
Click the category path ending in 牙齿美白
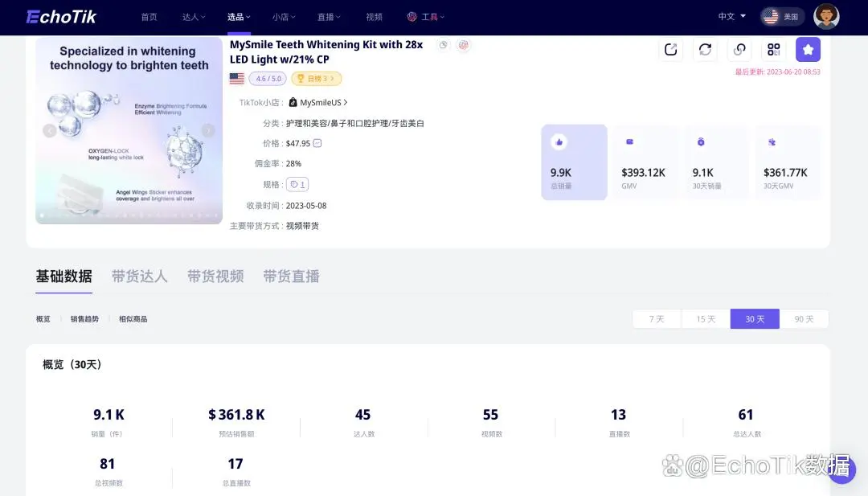(x=355, y=124)
